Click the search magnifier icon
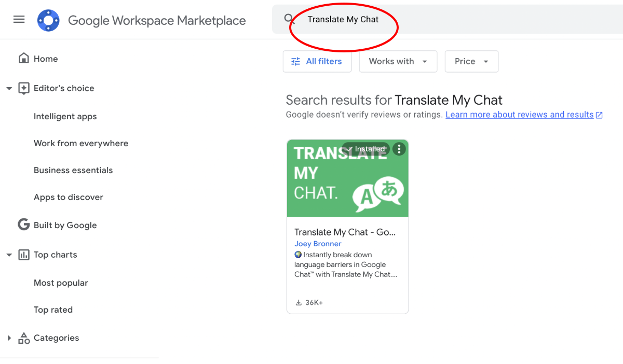This screenshot has width=623, height=364. 289,19
